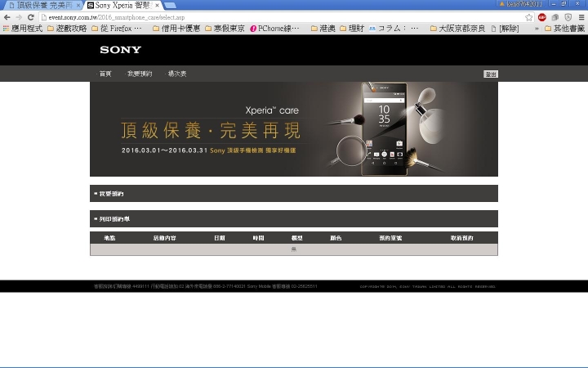Go to 首頁 in the navigation bar

pos(105,74)
